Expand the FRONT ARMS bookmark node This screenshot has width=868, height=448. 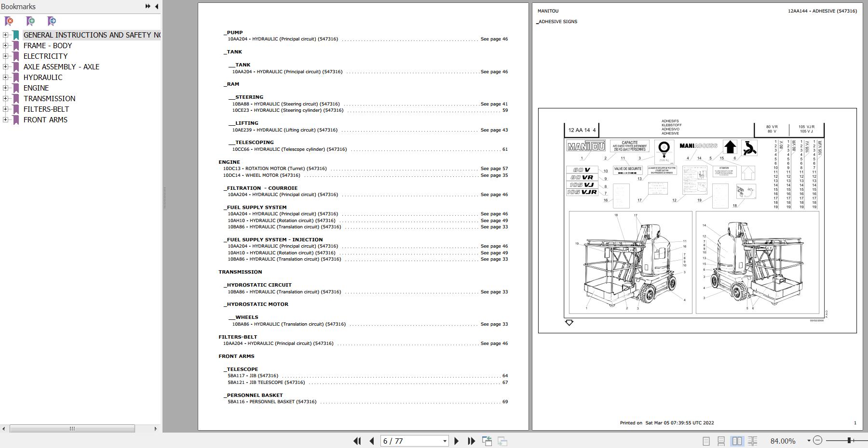[x=5, y=119]
